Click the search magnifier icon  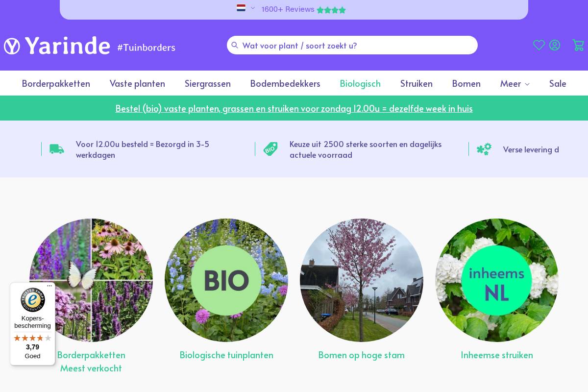(x=235, y=45)
